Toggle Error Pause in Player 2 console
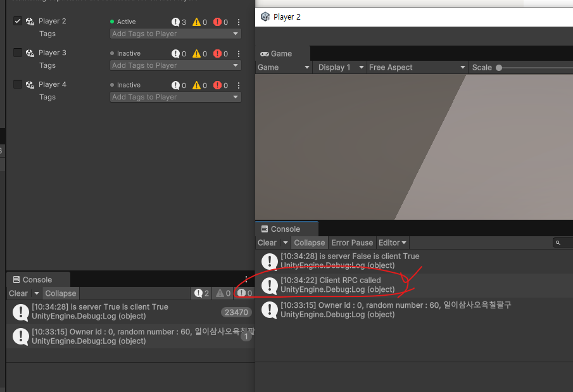The height and width of the screenshot is (392, 573). [x=352, y=243]
